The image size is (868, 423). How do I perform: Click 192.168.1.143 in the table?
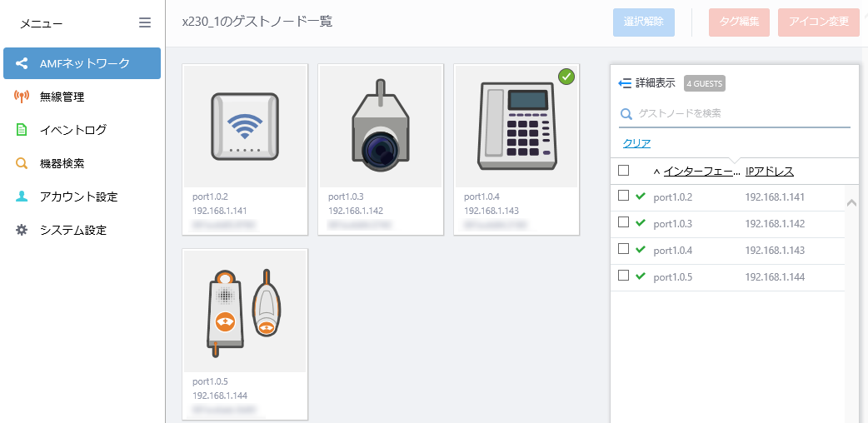[x=775, y=251]
